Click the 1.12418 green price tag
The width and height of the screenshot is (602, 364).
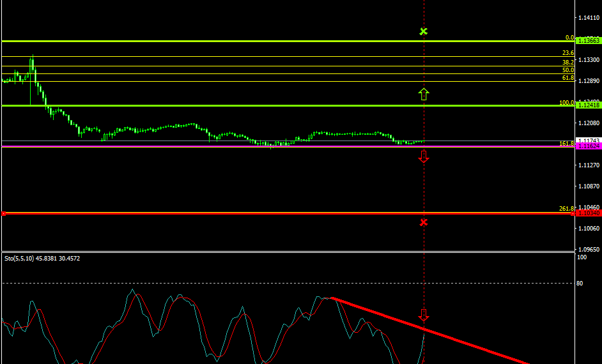click(x=588, y=105)
